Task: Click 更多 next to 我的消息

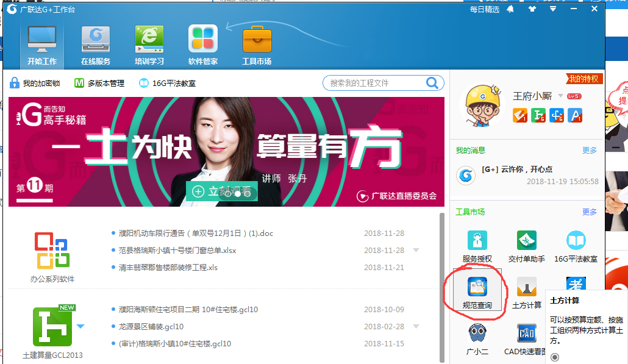Action: click(x=590, y=150)
